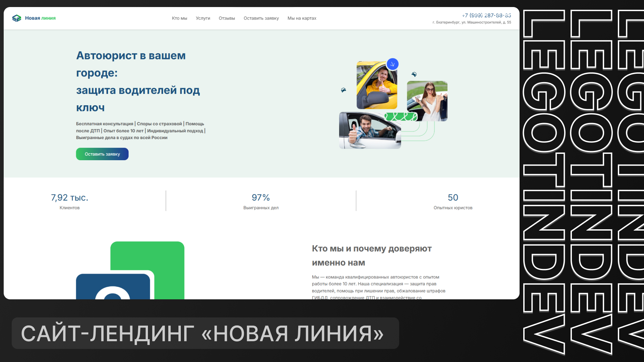Open Мы на картах menu item
The image size is (644, 362).
pyautogui.click(x=302, y=18)
